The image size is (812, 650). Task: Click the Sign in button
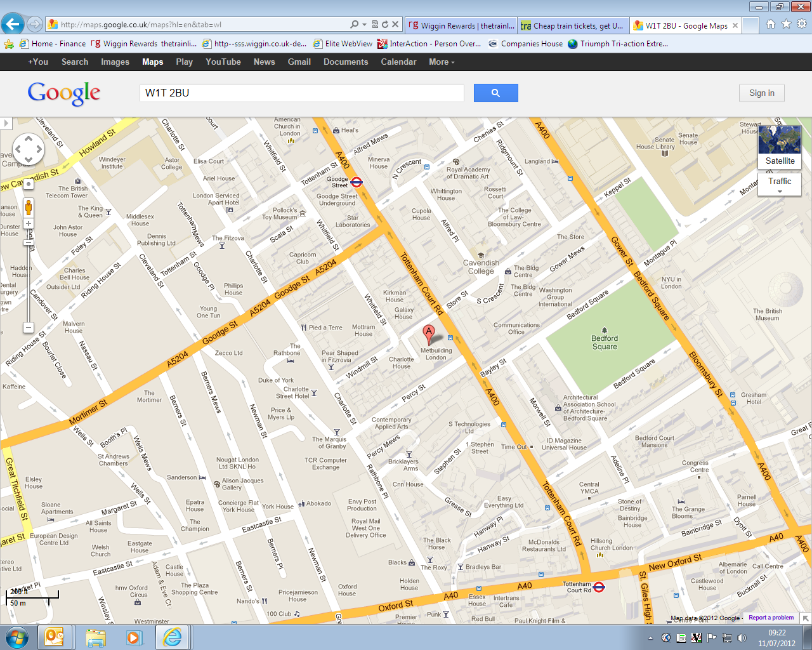pos(762,93)
